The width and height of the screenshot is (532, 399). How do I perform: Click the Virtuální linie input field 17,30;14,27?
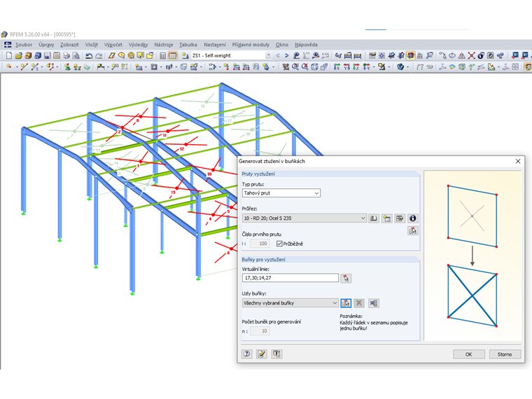pos(290,278)
